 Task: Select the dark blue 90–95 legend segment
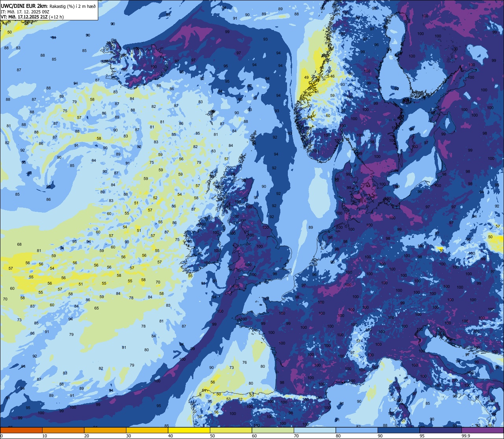tap(398, 430)
